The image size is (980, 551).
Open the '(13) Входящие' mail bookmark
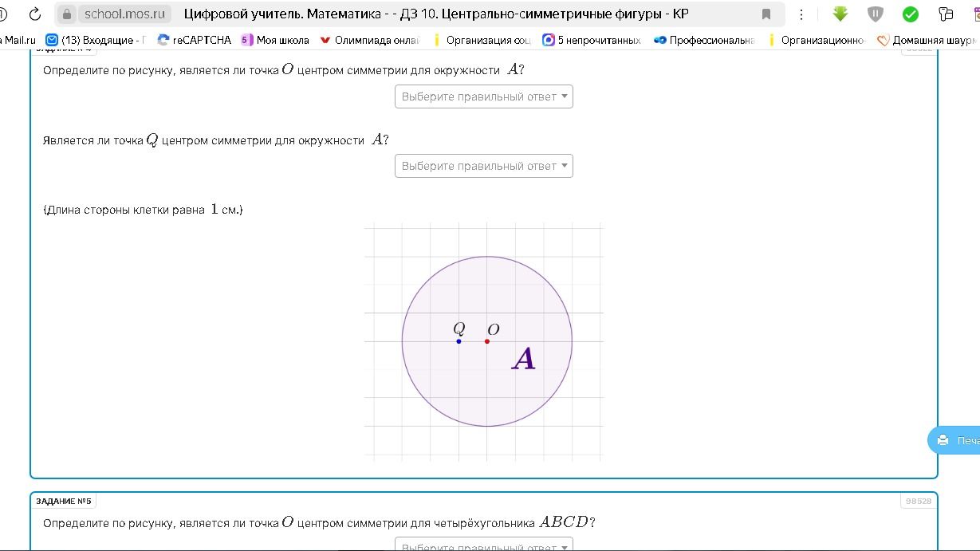click(x=96, y=40)
